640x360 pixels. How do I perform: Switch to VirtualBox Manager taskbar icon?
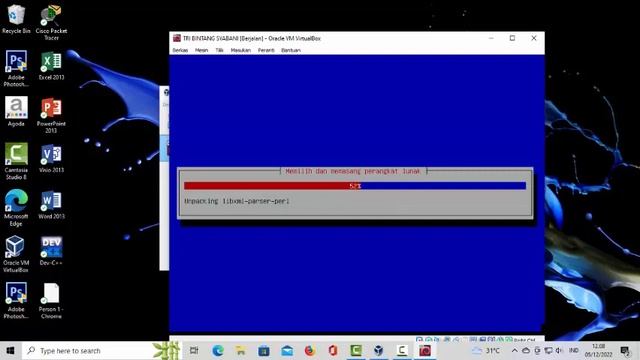379,351
